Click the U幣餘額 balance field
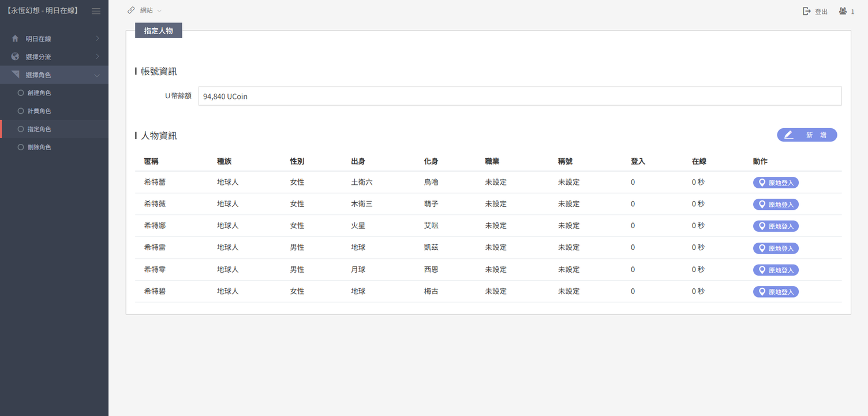This screenshot has height=416, width=868. tap(519, 96)
